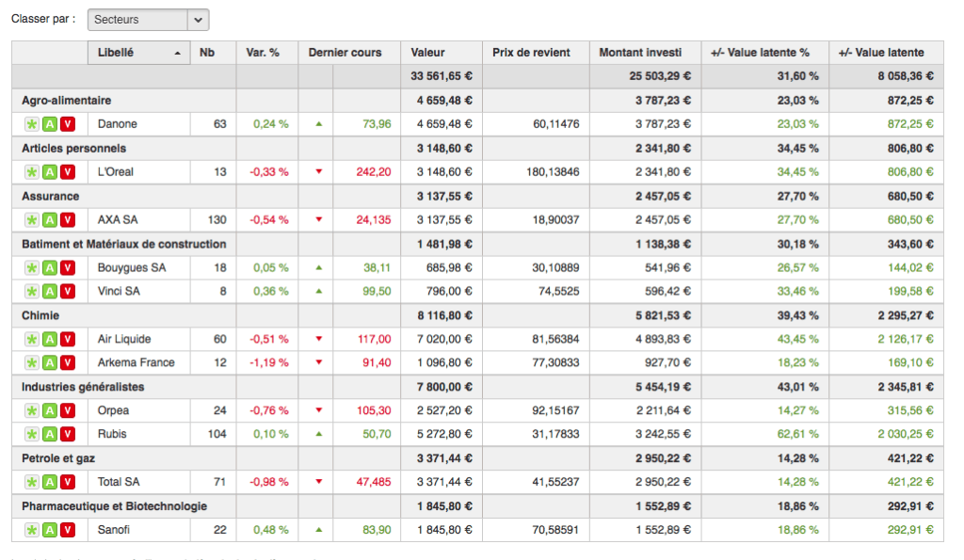Open the Sanofi stock name

114,530
